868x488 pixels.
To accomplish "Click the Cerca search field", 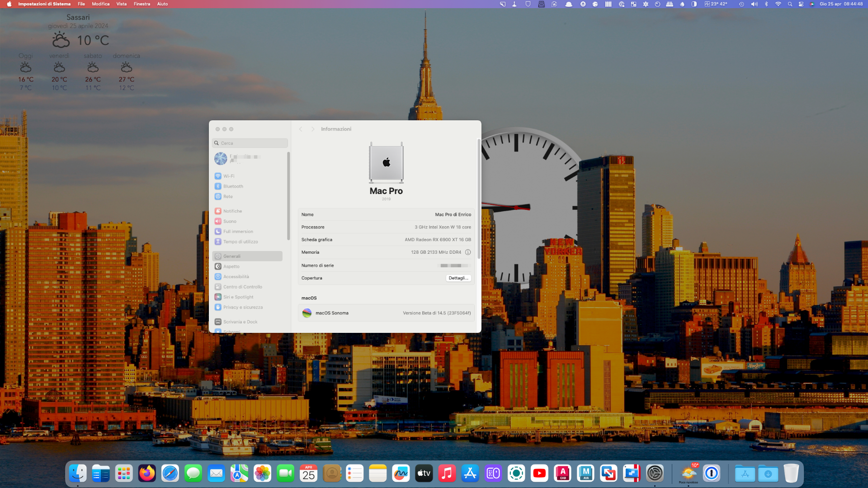I will click(x=250, y=143).
